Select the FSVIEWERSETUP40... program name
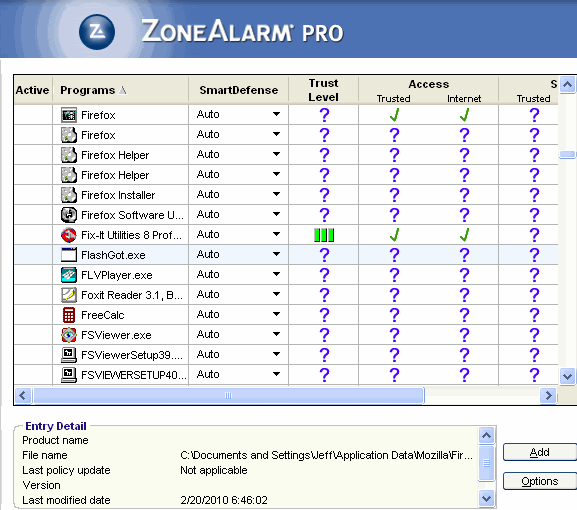The width and height of the screenshot is (577, 510). [x=134, y=375]
